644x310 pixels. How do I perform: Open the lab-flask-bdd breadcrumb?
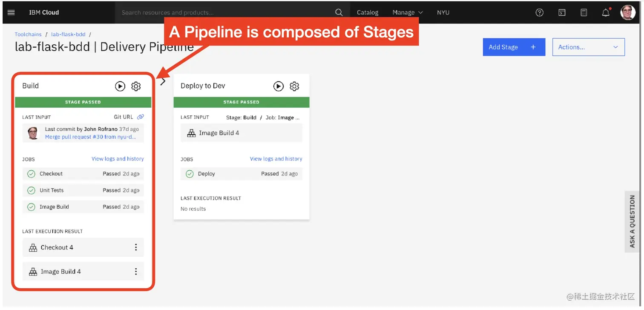[68, 34]
